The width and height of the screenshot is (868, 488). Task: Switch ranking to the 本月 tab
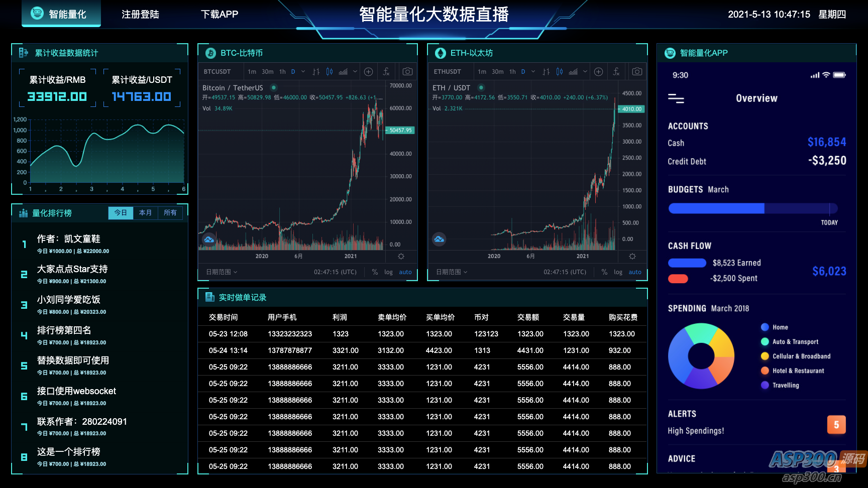[x=145, y=213]
